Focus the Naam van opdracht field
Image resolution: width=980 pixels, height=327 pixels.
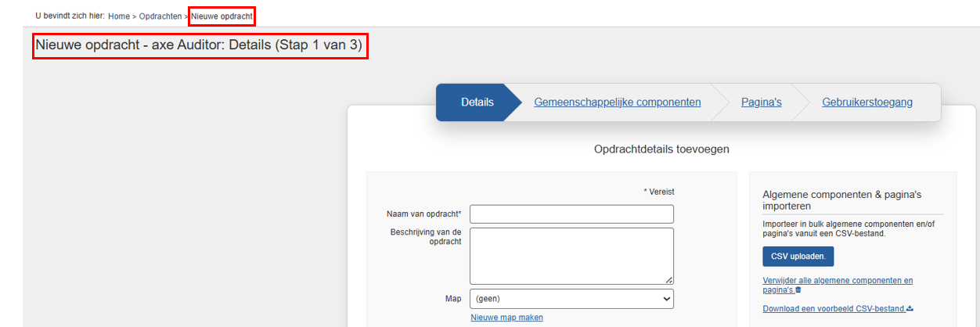[571, 214]
